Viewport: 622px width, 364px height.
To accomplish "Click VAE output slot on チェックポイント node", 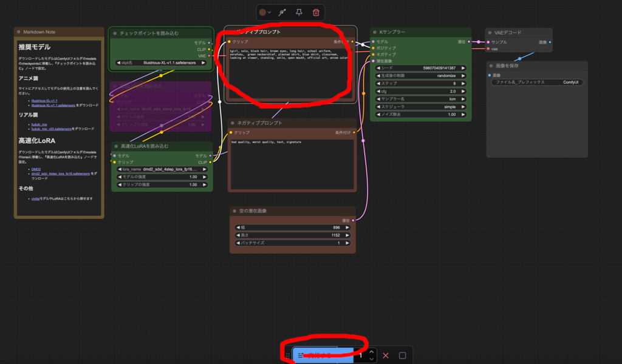I will pos(209,56).
